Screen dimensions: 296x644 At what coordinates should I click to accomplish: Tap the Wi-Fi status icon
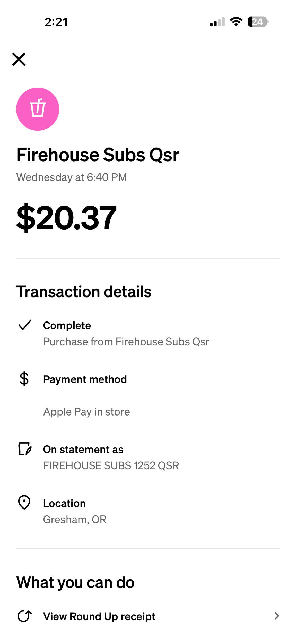click(x=236, y=22)
